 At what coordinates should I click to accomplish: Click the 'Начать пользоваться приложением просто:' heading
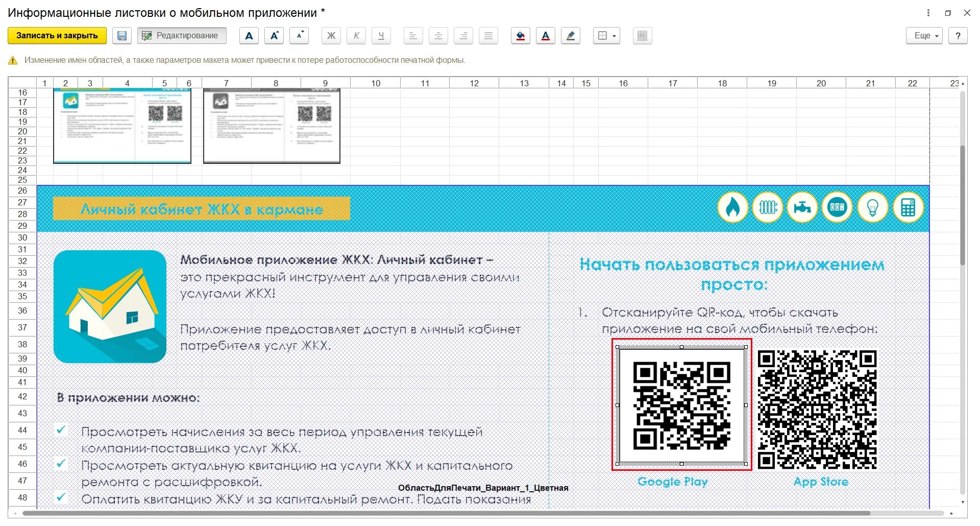tap(732, 274)
